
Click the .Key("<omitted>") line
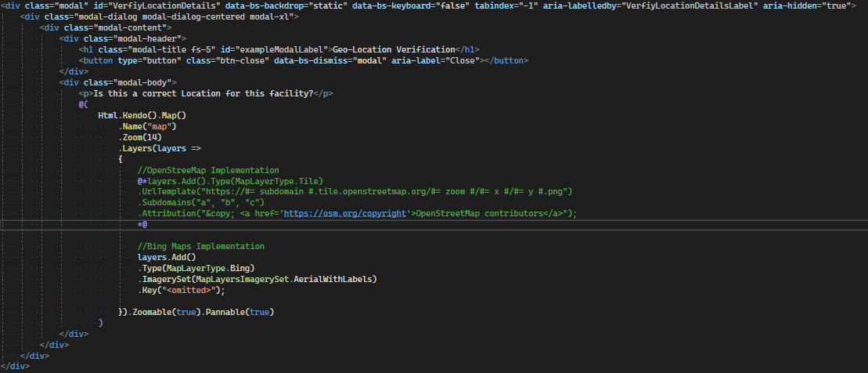click(x=181, y=290)
